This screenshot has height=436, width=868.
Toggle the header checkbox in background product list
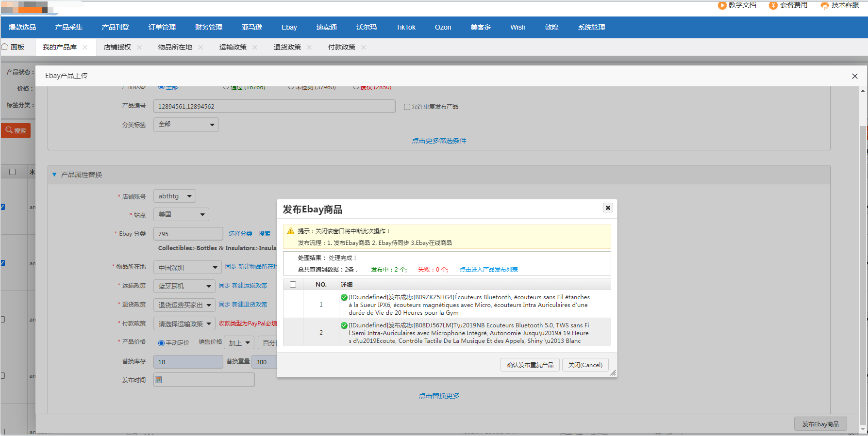(13, 172)
